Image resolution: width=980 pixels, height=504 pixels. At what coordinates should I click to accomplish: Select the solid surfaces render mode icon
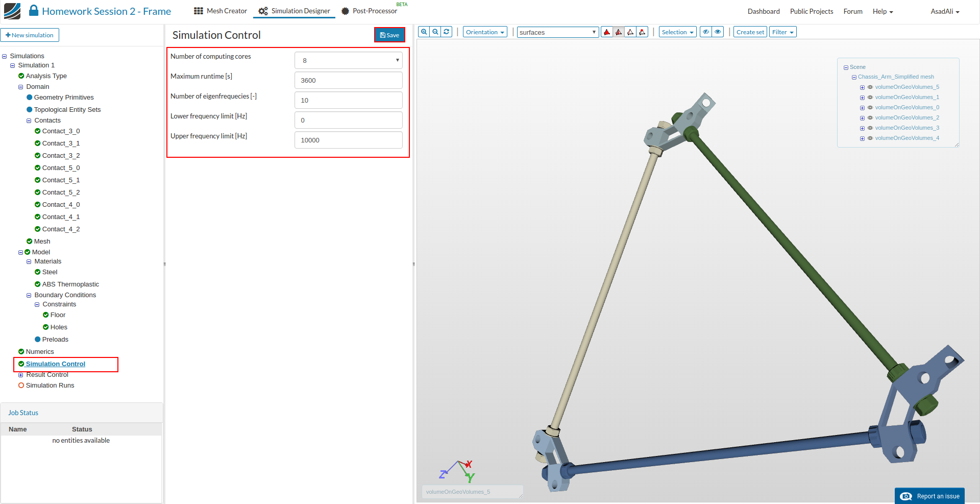coord(607,32)
